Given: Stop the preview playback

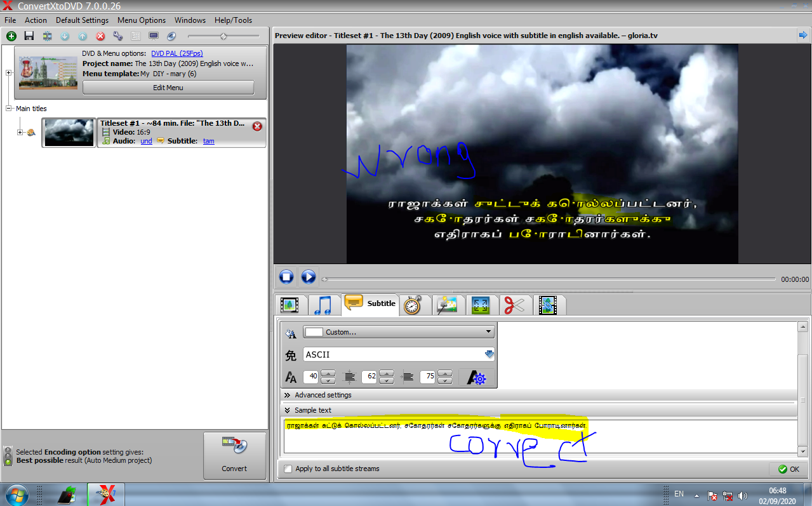Looking at the screenshot, I should click(x=286, y=276).
